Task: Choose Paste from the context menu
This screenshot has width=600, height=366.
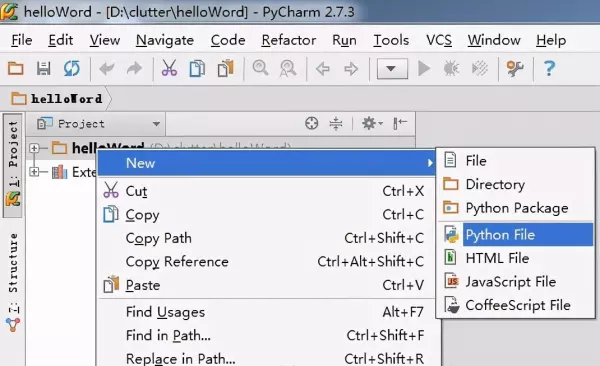Action: [267, 285]
